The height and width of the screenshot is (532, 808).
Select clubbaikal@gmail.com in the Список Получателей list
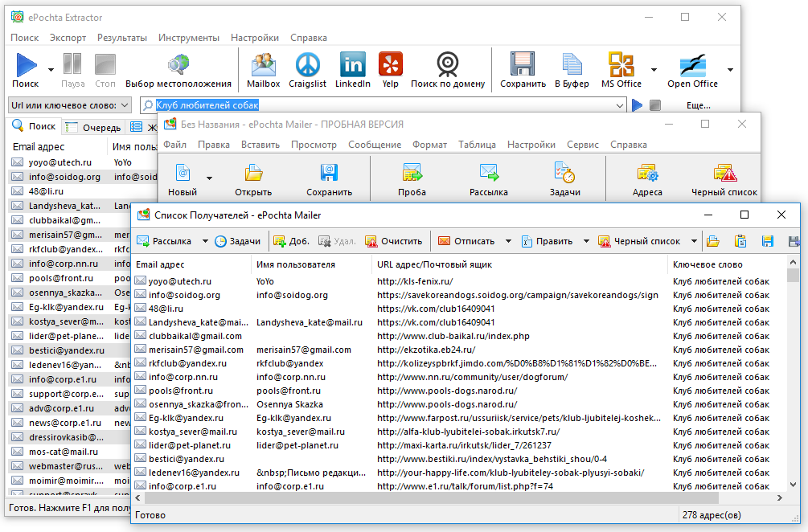pyautogui.click(x=195, y=336)
